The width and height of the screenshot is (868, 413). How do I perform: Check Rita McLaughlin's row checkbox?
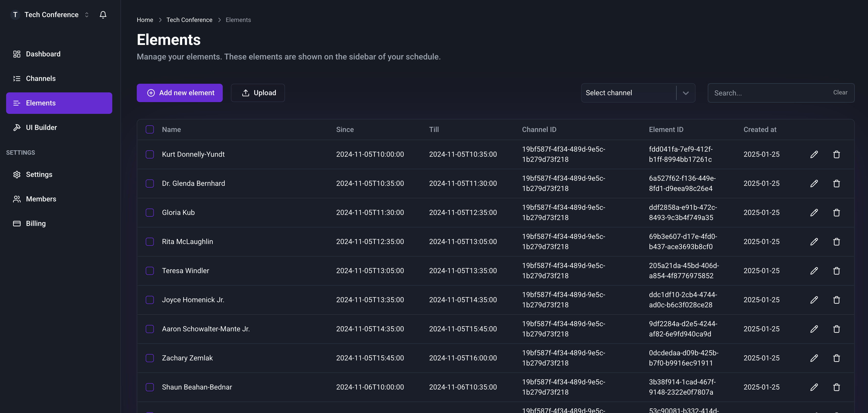(x=150, y=242)
